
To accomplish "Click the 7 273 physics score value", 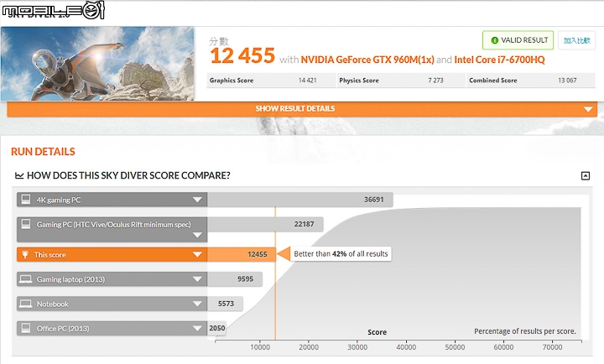I will click(x=435, y=81).
